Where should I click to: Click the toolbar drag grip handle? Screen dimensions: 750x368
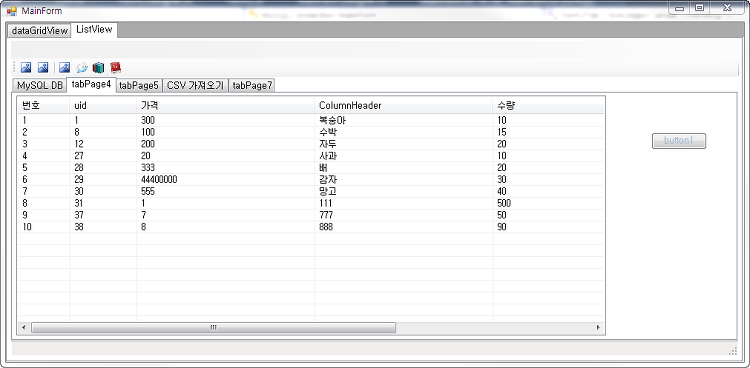[x=14, y=68]
